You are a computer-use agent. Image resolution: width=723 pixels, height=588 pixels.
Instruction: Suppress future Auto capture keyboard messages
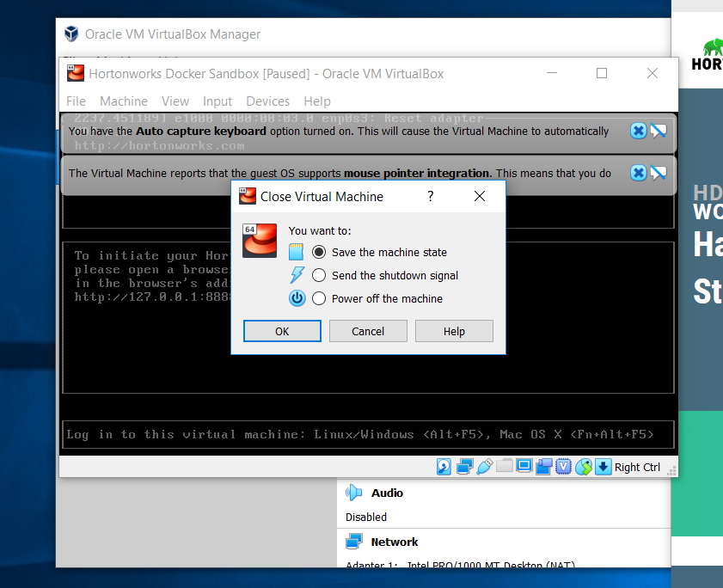pos(658,131)
